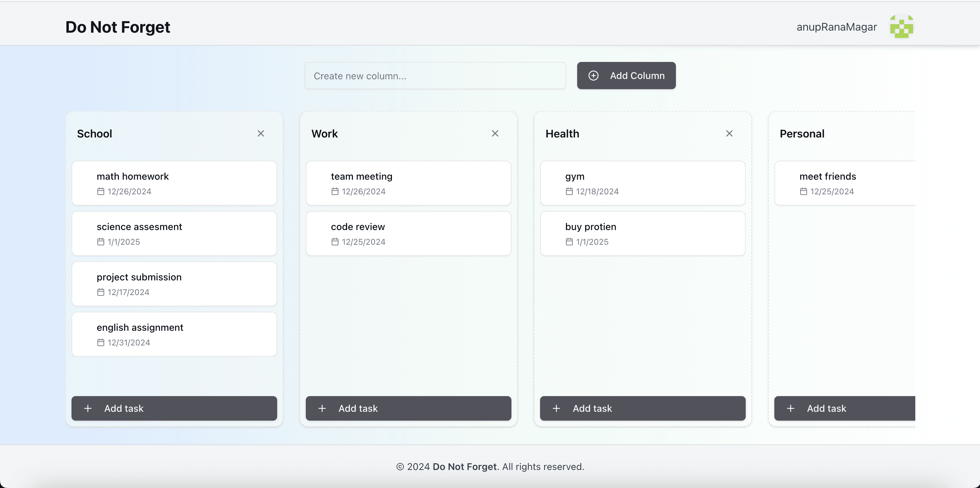The width and height of the screenshot is (980, 488).
Task: Click the plus-circle icon in Add Column
Action: click(594, 76)
